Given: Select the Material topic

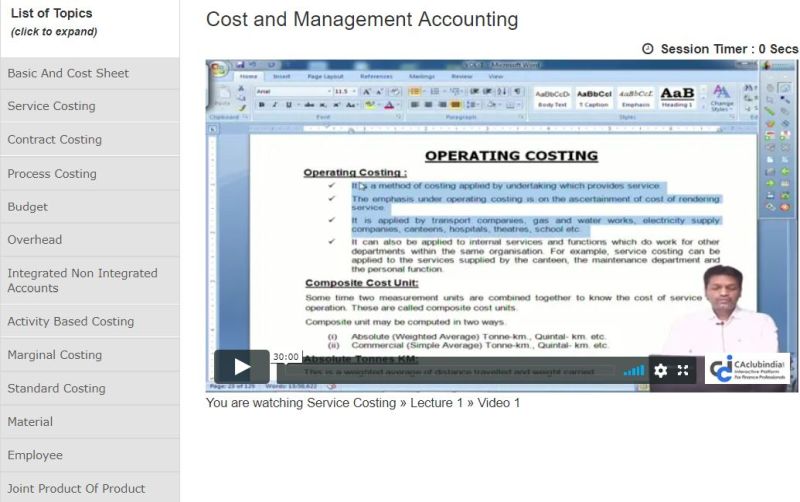Looking at the screenshot, I should click(30, 422).
